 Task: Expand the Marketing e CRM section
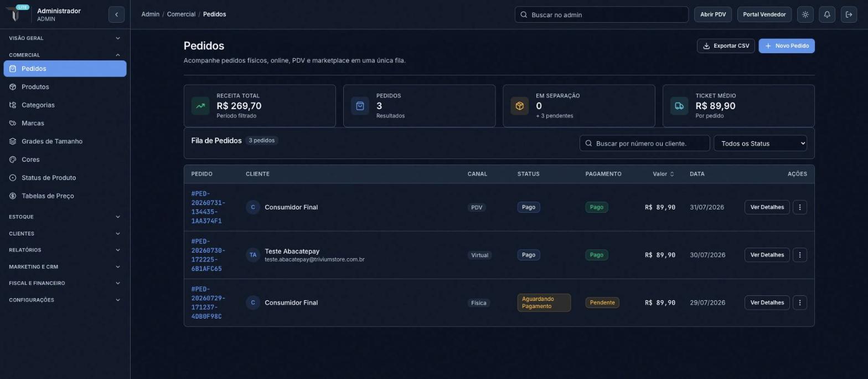pos(65,267)
